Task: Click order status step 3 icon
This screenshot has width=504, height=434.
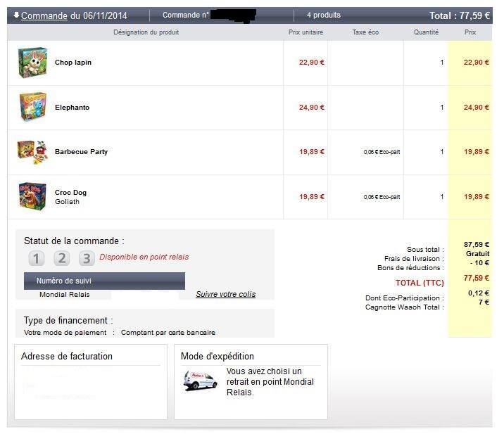Action: coord(87,258)
